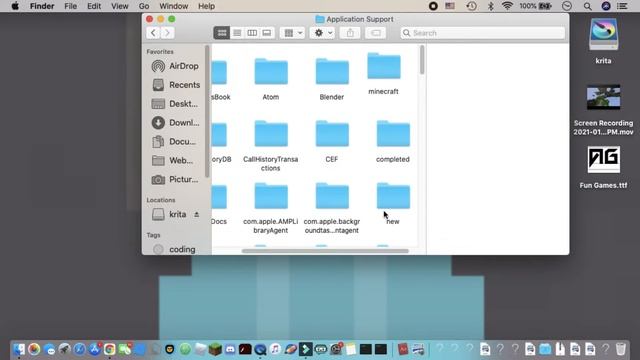Image resolution: width=640 pixels, height=360 pixels.
Task: Open Spotlight search in menu bar
Action: pos(587,6)
